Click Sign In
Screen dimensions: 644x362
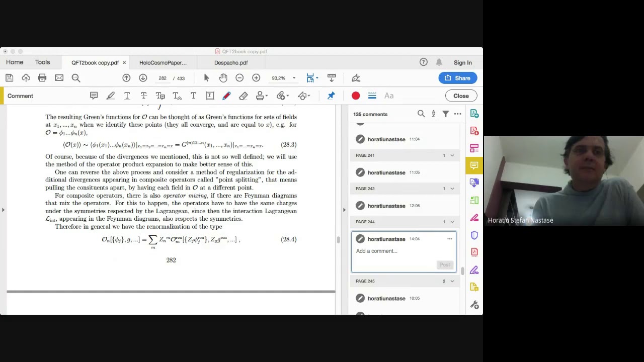463,63
